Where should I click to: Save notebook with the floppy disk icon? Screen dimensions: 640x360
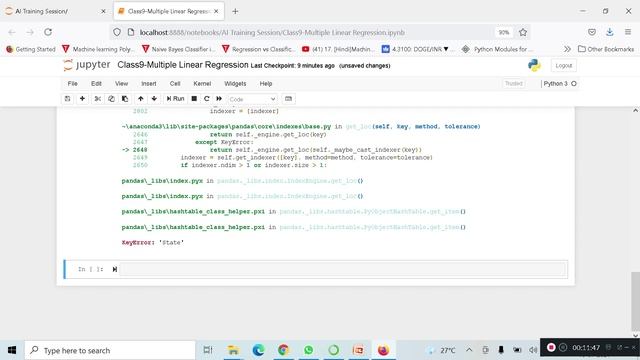click(x=68, y=99)
